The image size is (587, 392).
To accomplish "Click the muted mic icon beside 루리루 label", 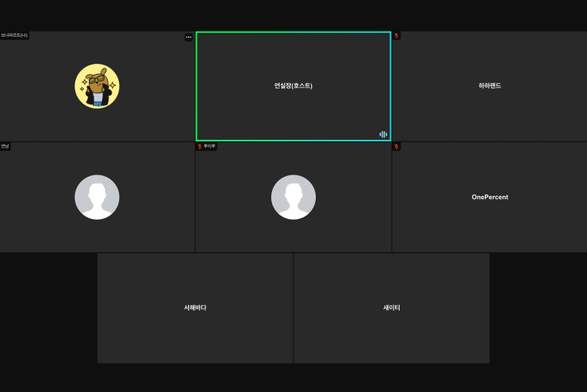I will pyautogui.click(x=200, y=146).
